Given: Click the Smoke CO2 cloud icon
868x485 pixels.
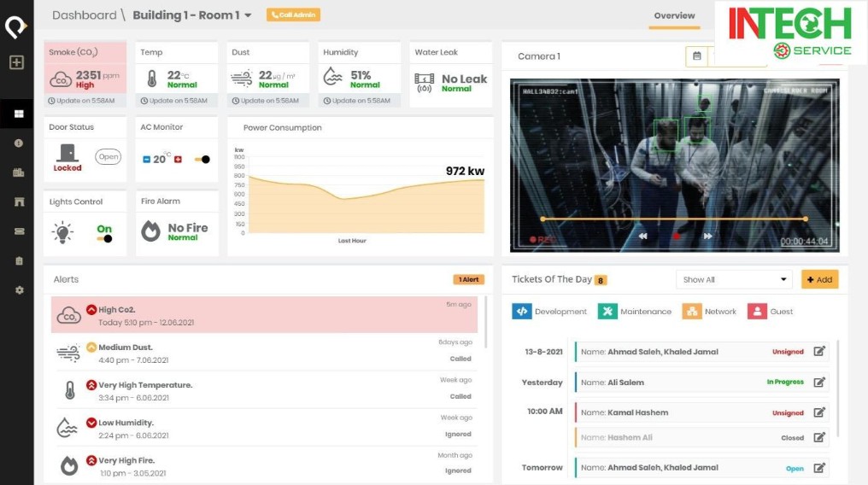Looking at the screenshot, I should coord(61,79).
